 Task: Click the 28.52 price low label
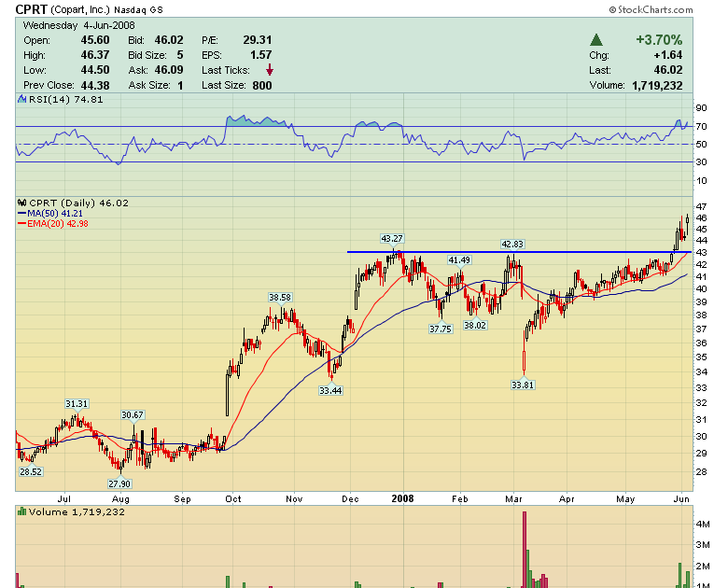(x=31, y=471)
